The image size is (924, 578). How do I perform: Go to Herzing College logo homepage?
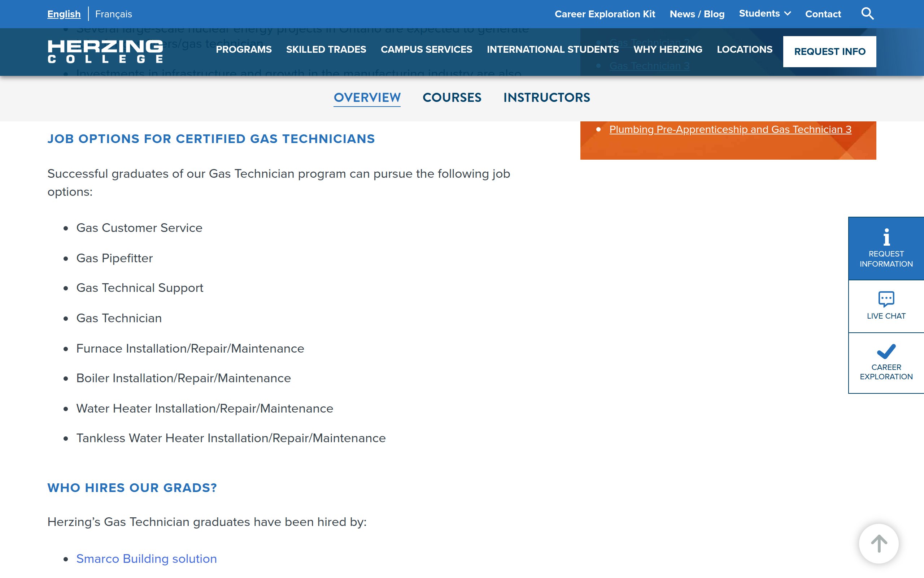[105, 51]
